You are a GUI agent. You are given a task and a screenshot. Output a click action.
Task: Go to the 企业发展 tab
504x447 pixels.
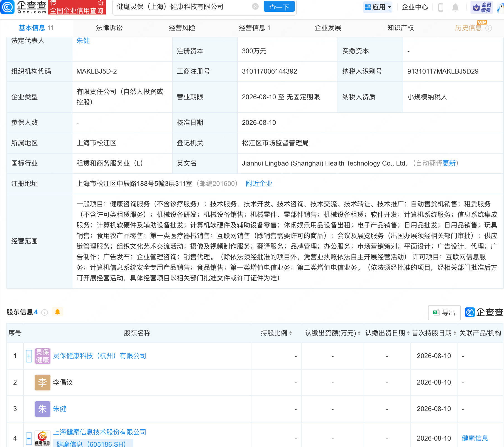point(328,28)
